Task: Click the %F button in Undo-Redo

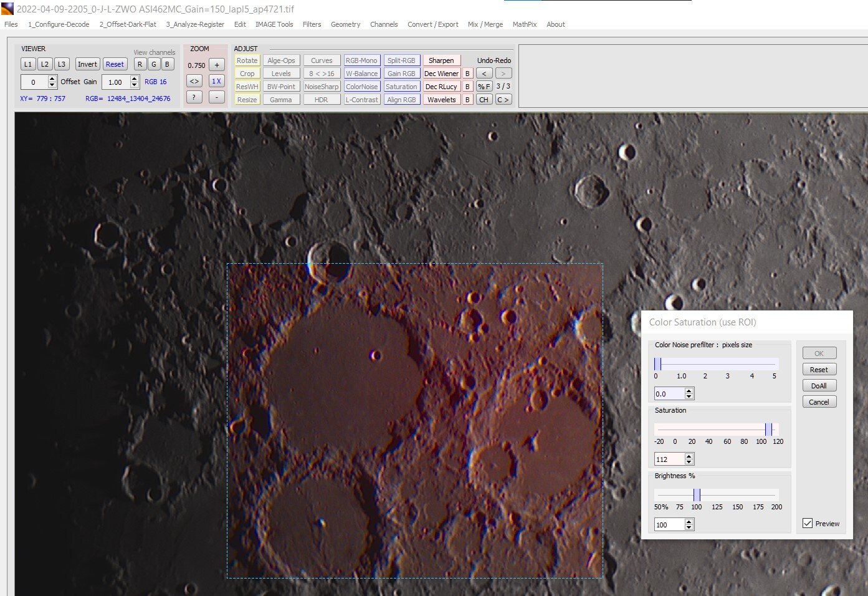Action: pos(484,87)
